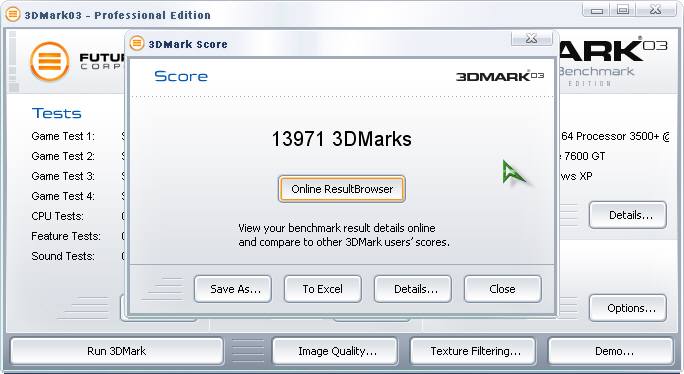Open Details... in the score dialog
The image size is (684, 374).
click(413, 289)
